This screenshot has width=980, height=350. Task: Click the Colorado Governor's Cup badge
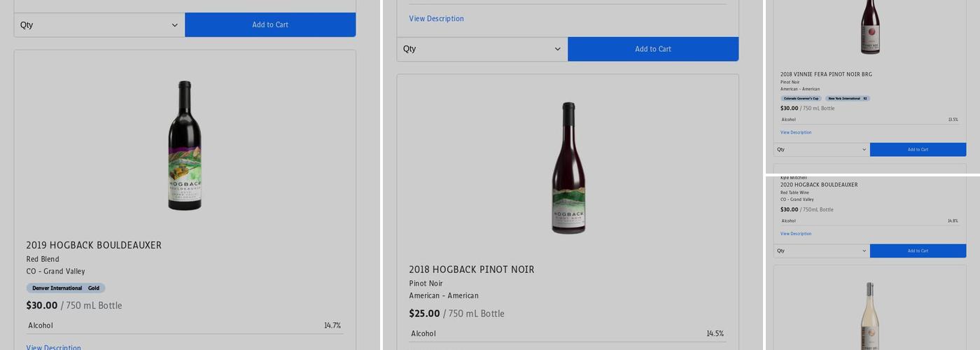(x=801, y=99)
